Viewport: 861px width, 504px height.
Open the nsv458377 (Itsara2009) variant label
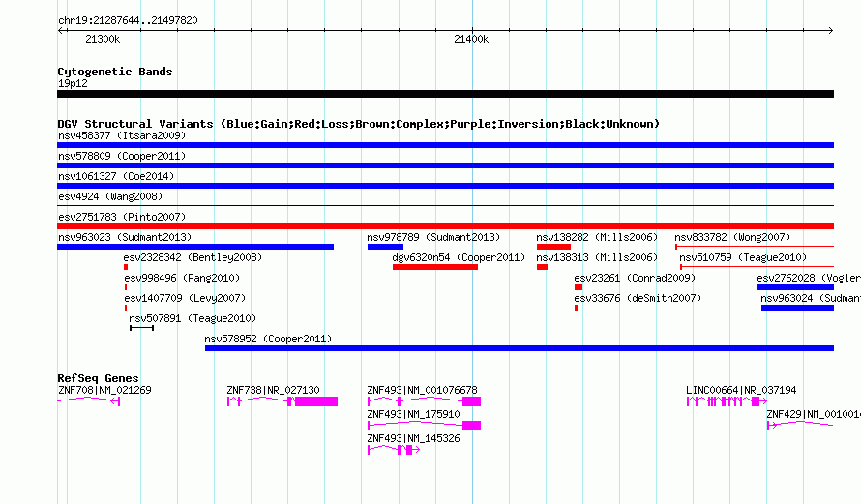(122, 135)
